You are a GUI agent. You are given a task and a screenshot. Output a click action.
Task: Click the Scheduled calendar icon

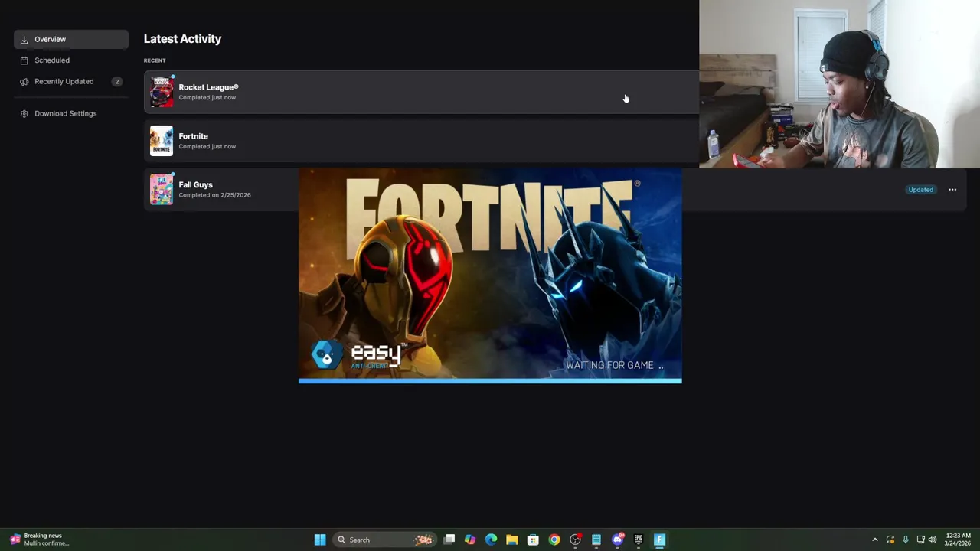(x=24, y=60)
